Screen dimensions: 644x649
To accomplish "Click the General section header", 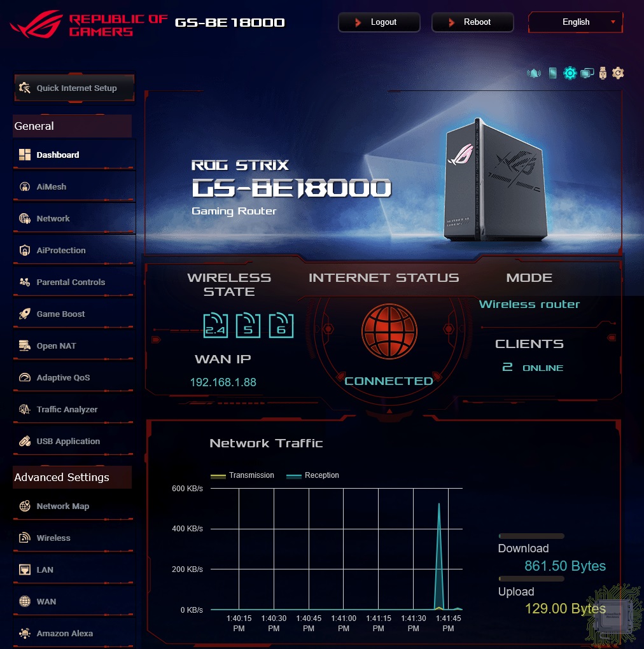I will (x=73, y=126).
